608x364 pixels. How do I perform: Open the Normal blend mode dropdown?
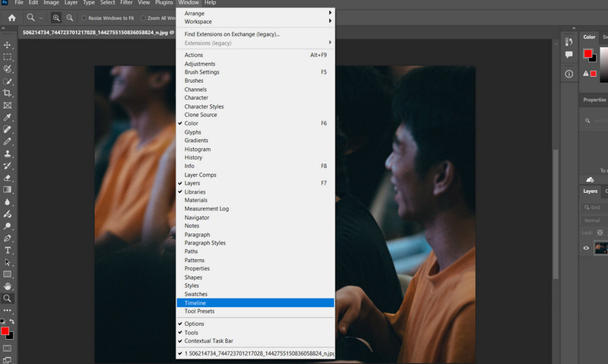point(594,220)
